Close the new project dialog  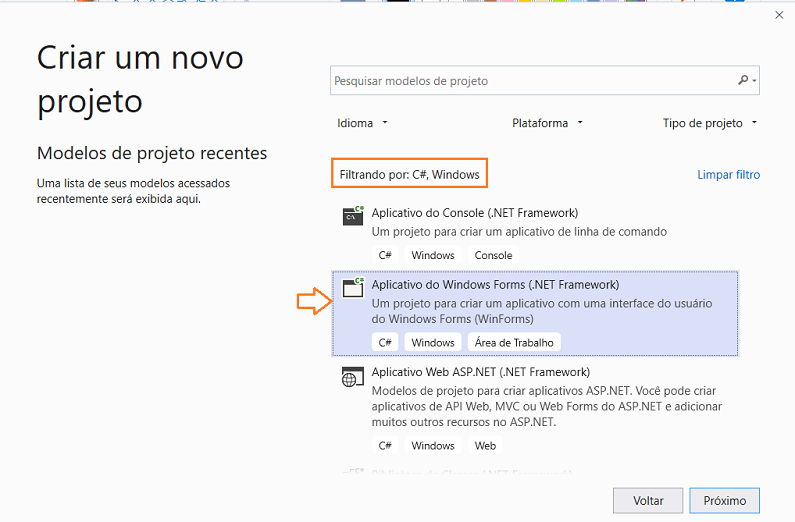pyautogui.click(x=779, y=15)
